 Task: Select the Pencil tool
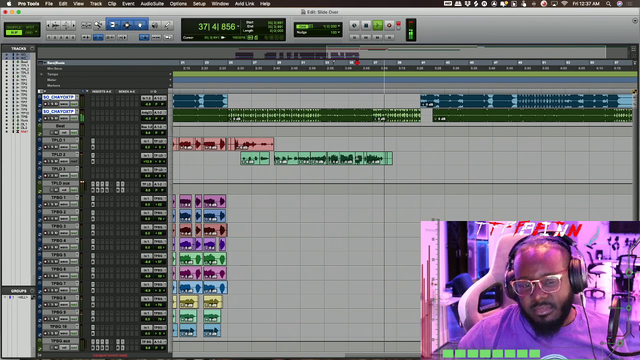click(x=167, y=25)
